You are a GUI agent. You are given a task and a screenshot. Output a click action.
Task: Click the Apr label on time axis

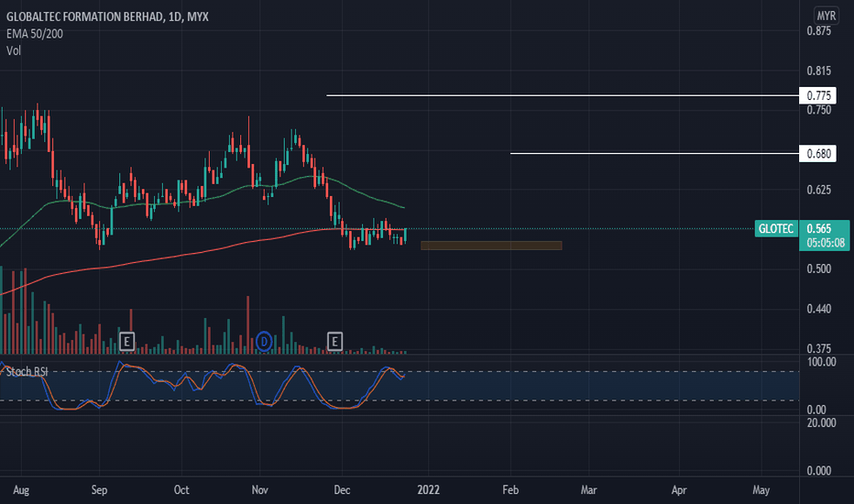point(679,490)
